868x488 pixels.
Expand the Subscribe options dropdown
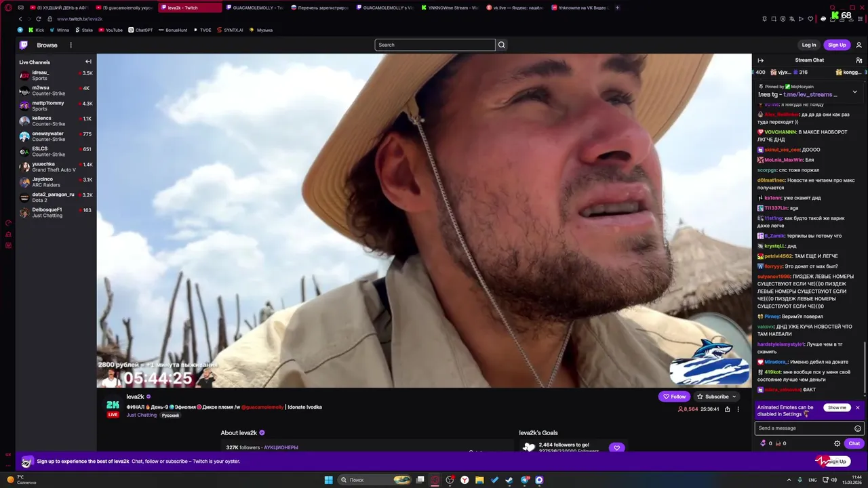point(734,396)
